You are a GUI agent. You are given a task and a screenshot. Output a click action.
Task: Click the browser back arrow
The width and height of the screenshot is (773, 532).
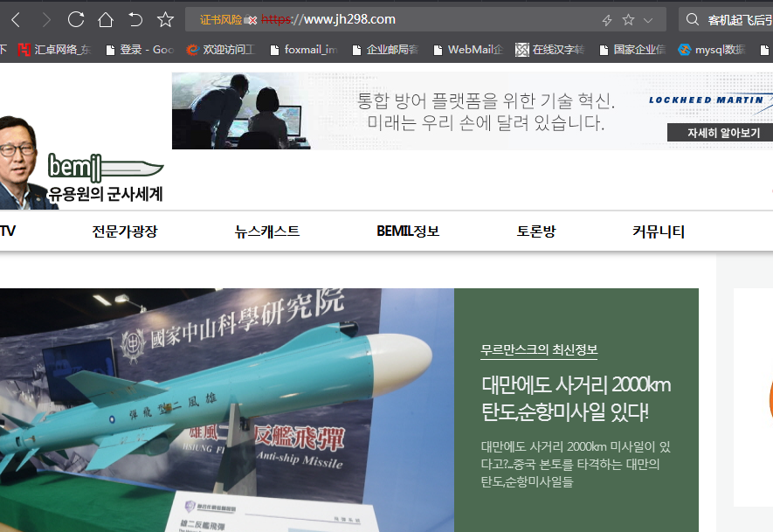coord(16,19)
